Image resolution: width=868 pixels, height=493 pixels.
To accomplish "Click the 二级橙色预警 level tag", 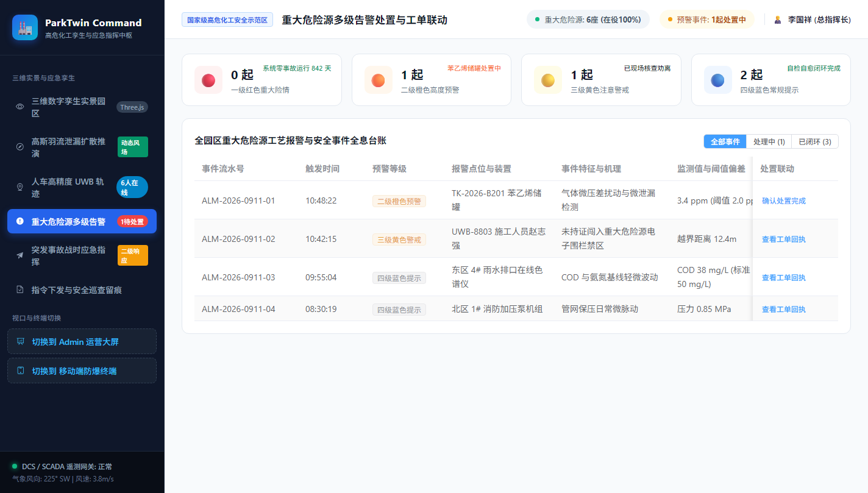I will (399, 201).
